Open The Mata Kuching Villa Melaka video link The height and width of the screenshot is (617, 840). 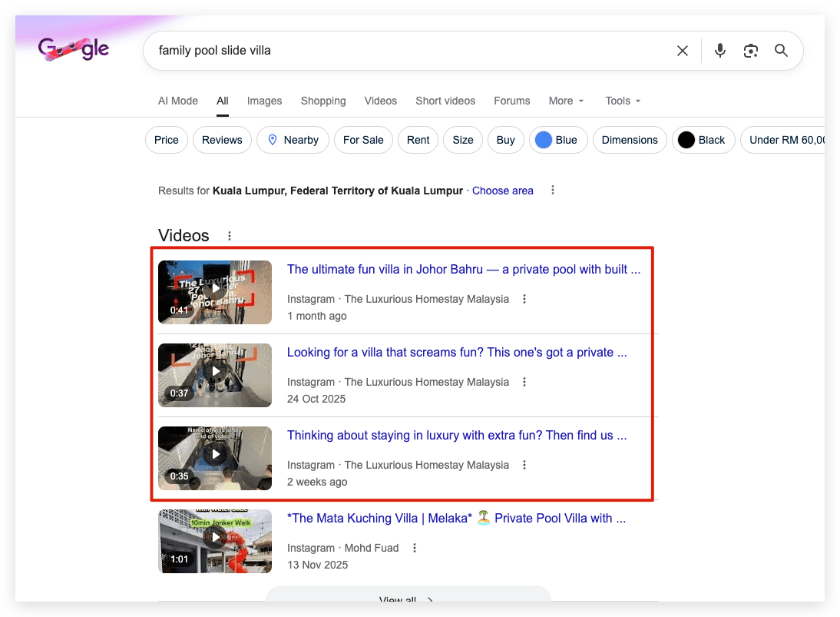tap(456, 519)
